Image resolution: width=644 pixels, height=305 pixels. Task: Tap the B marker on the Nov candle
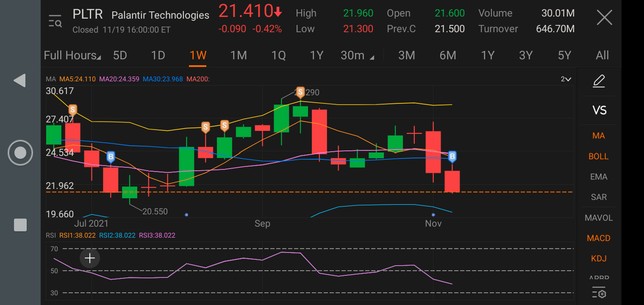pos(452,157)
